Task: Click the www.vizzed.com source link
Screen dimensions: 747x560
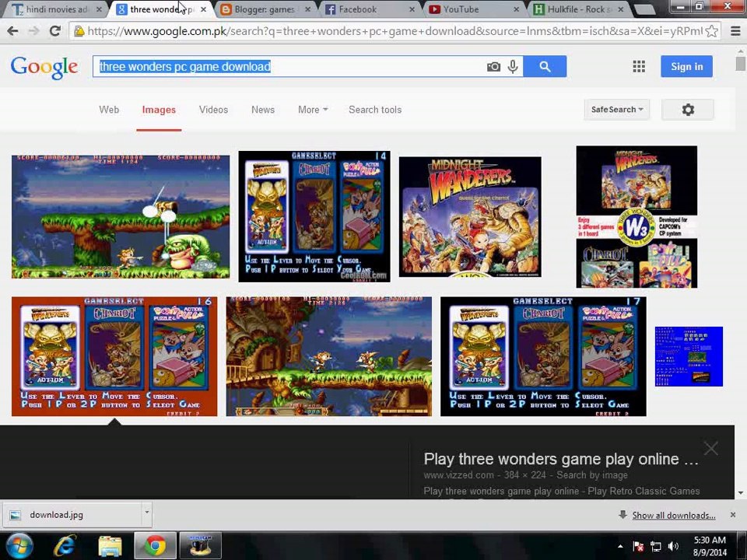Action: pos(459,474)
